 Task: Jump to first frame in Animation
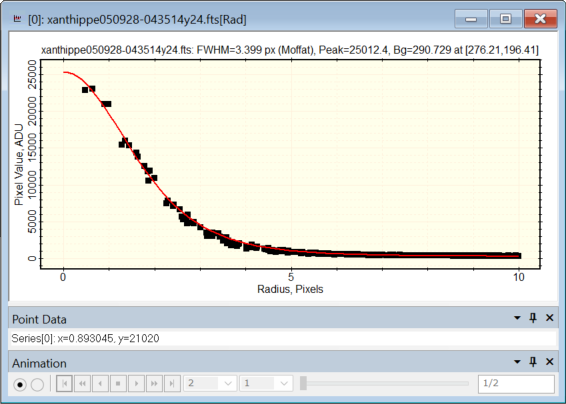tap(65, 383)
